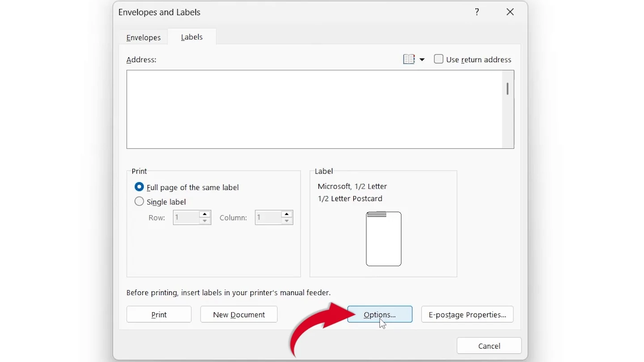Open label Options
This screenshot has width=644, height=362.
click(380, 315)
